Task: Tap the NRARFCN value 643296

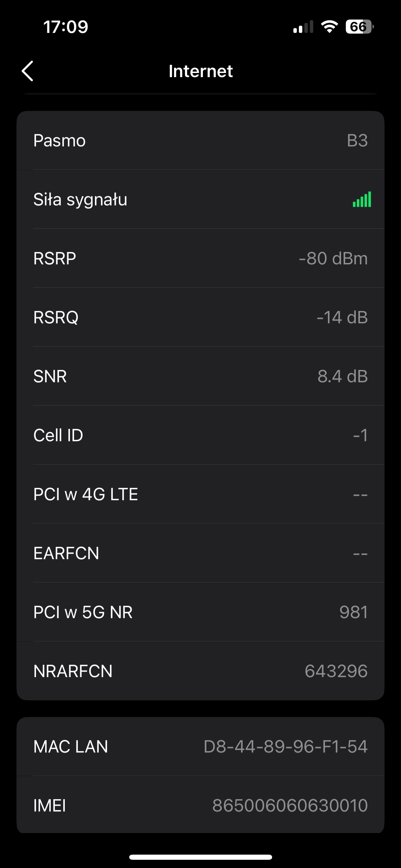Action: 336,671
